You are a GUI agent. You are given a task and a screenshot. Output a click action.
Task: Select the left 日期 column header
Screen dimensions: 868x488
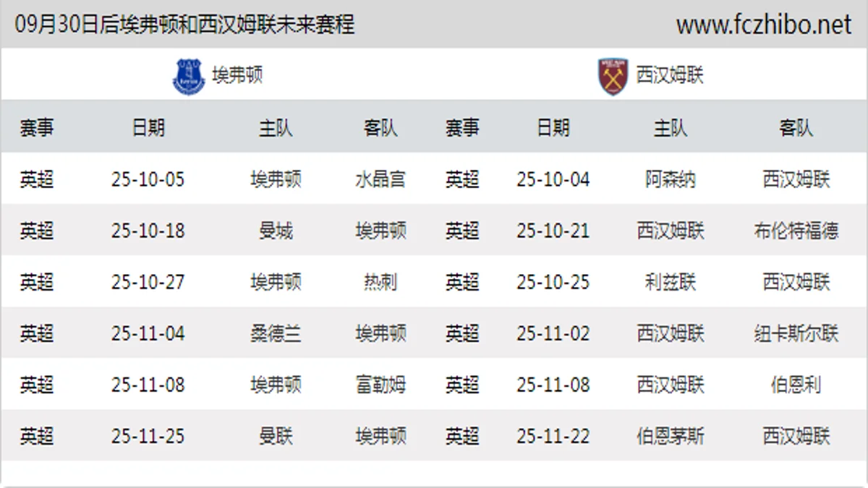coord(148,128)
